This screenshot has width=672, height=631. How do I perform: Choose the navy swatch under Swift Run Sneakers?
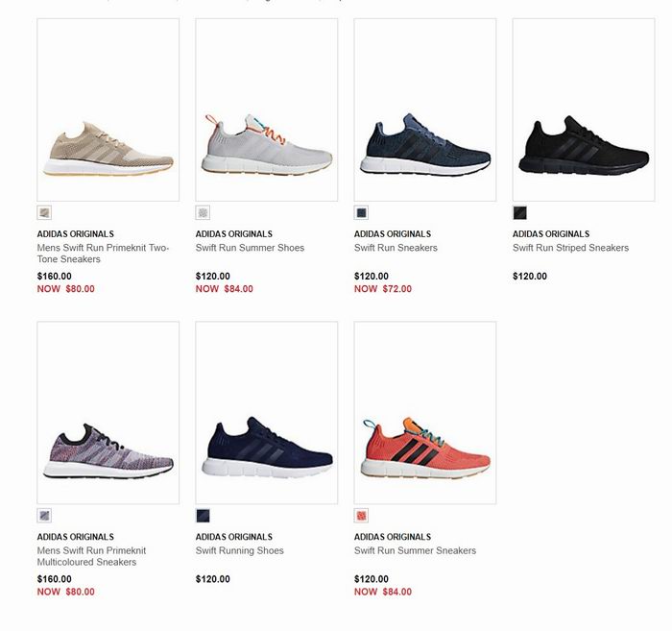(361, 212)
